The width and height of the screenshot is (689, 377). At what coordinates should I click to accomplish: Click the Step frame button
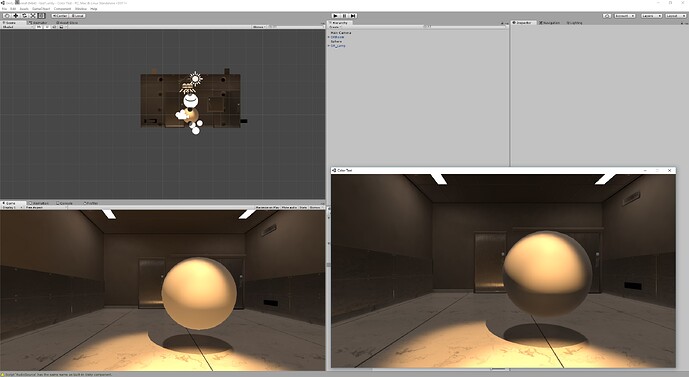pyautogui.click(x=353, y=16)
